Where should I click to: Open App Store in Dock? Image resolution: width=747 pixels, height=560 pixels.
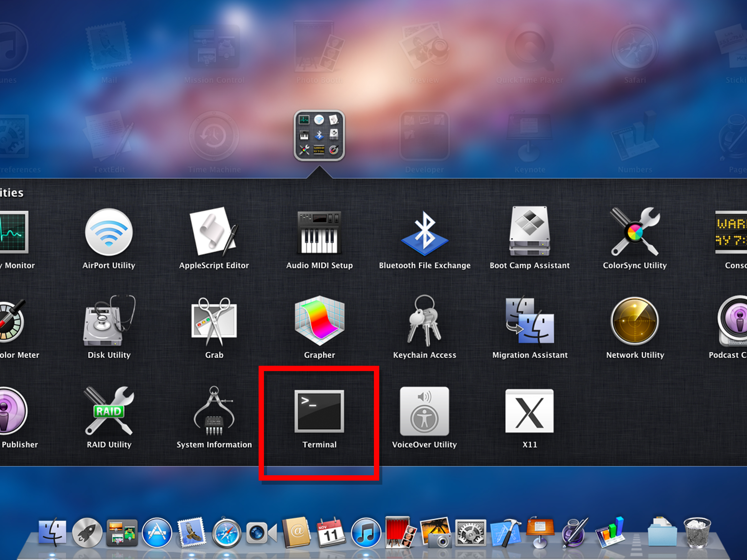[x=157, y=532]
